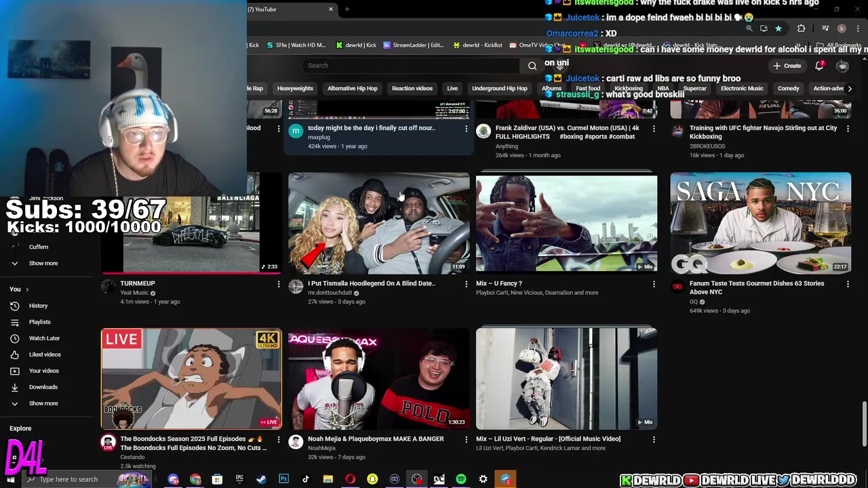Expand the You section chevron
Image resolution: width=868 pixels, height=488 pixels.
coord(27,289)
